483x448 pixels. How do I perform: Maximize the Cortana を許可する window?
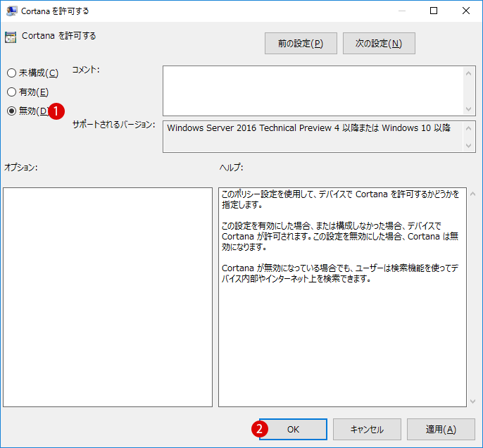pyautogui.click(x=434, y=11)
